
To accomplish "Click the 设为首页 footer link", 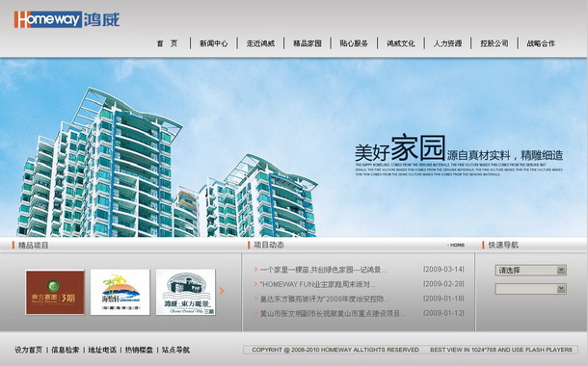I will pyautogui.click(x=29, y=350).
